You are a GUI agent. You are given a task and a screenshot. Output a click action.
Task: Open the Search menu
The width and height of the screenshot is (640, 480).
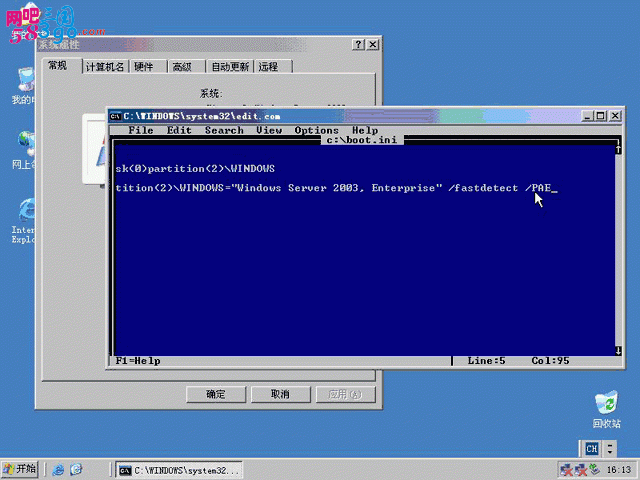coord(224,130)
